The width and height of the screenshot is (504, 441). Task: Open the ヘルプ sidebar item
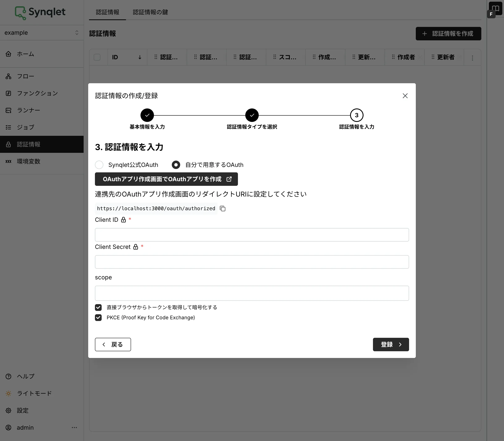(x=42, y=376)
